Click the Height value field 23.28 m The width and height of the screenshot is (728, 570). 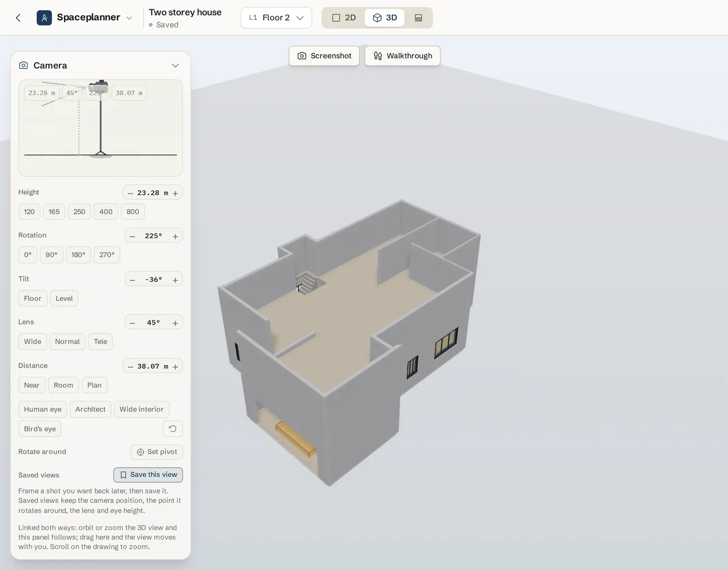152,193
